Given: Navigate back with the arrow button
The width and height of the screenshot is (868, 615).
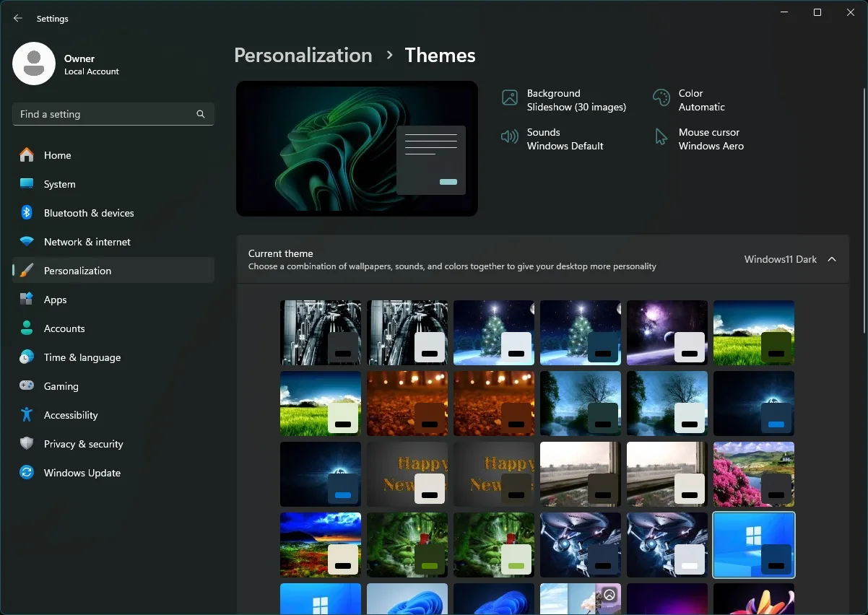Looking at the screenshot, I should coord(17,18).
